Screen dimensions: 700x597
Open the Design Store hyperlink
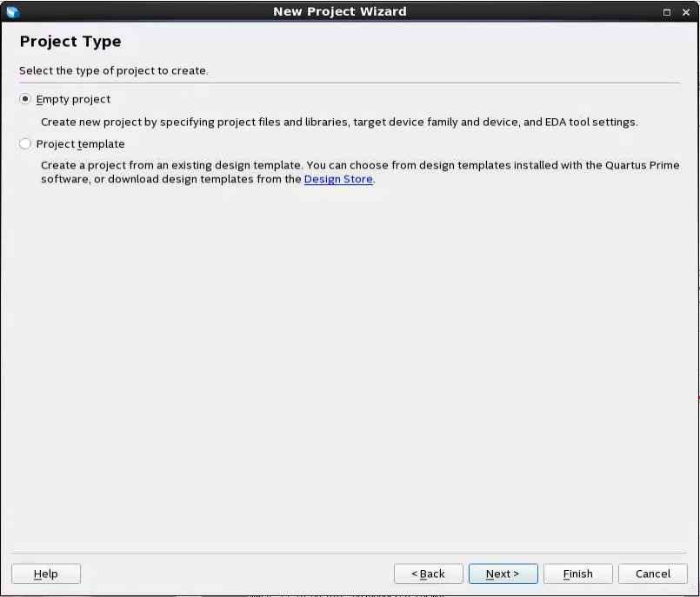(338, 179)
